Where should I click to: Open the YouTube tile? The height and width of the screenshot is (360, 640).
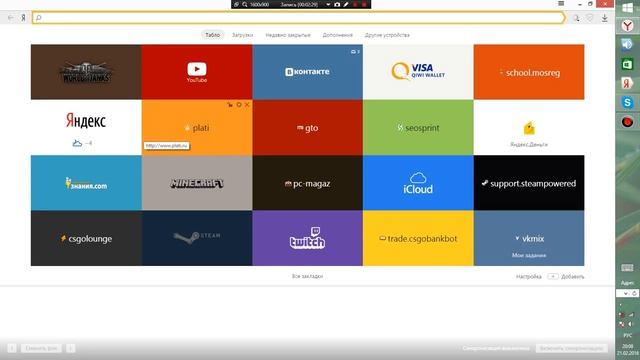(197, 72)
